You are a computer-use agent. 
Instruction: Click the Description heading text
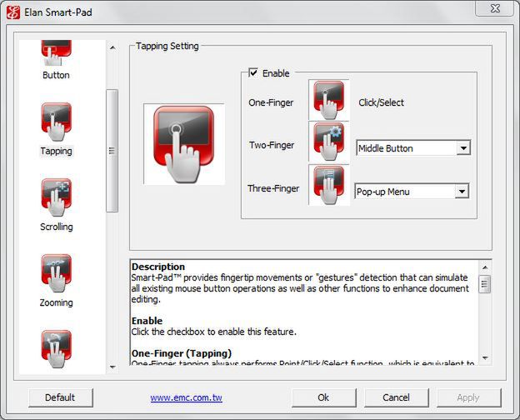[158, 267]
